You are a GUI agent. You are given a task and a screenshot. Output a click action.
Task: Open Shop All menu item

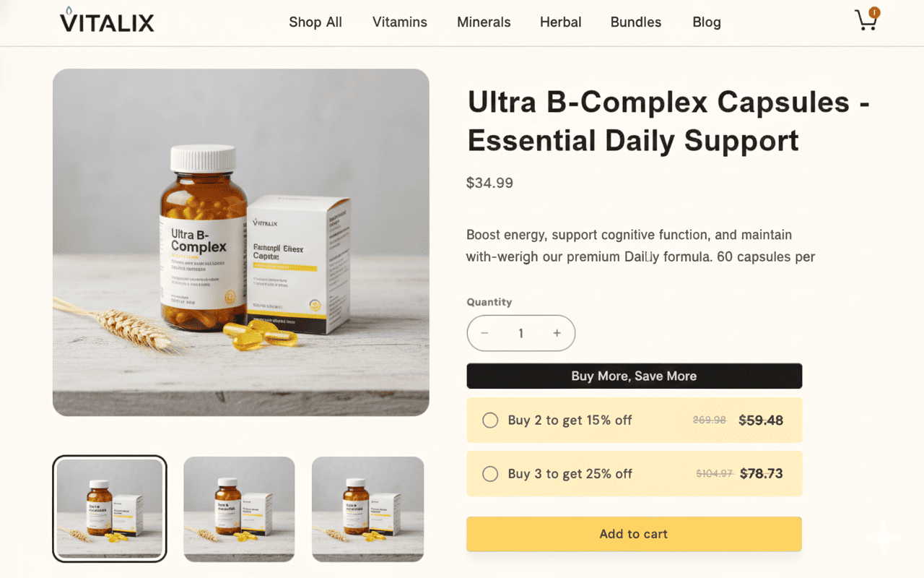pyautogui.click(x=315, y=22)
